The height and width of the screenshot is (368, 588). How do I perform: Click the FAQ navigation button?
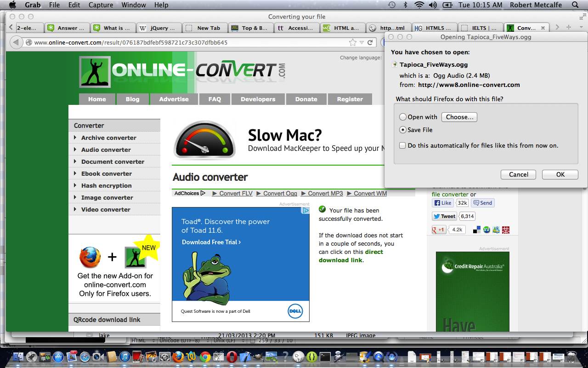[x=215, y=99]
